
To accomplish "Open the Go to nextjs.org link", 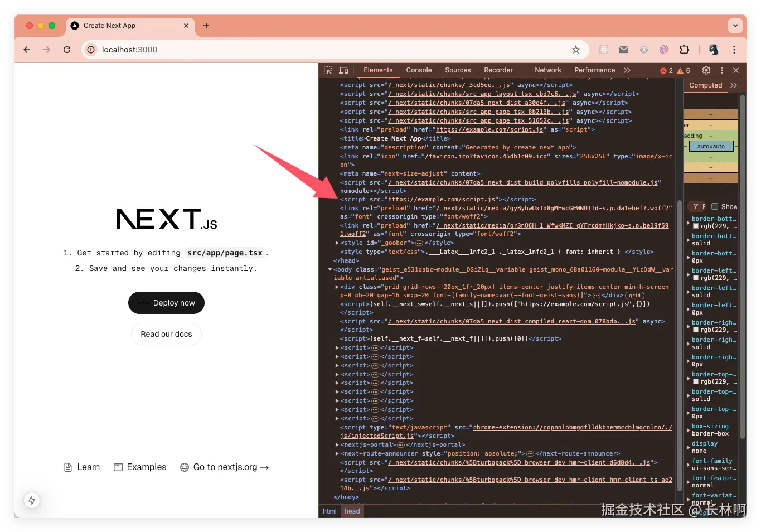I will click(x=225, y=467).
